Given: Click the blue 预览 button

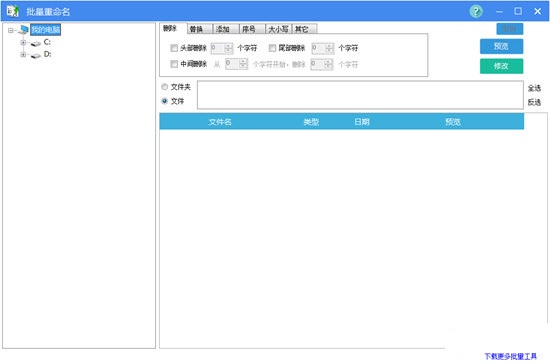Looking at the screenshot, I should (x=502, y=46).
